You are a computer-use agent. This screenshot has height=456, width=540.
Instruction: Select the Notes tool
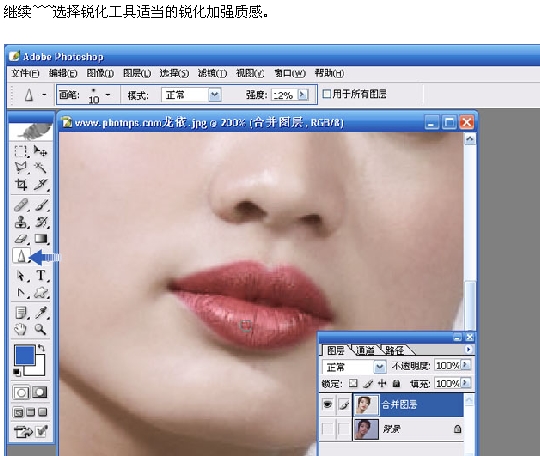tap(21, 313)
